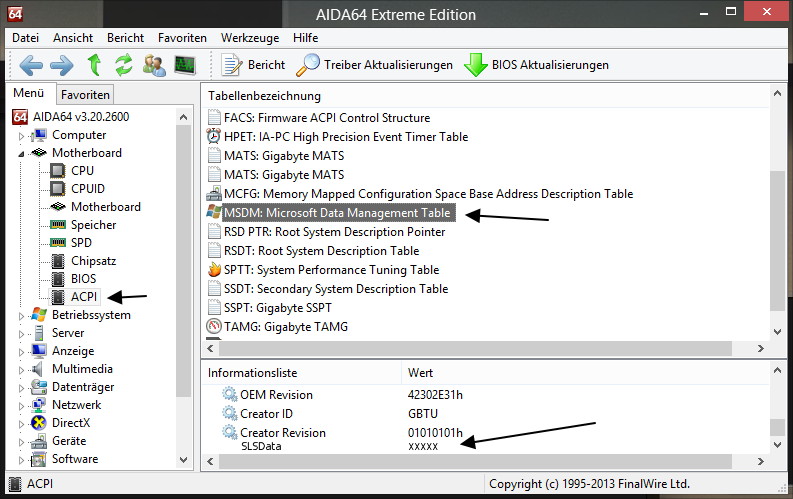This screenshot has width=793, height=499.
Task: Go forward with the right arrow icon
Action: (x=62, y=65)
